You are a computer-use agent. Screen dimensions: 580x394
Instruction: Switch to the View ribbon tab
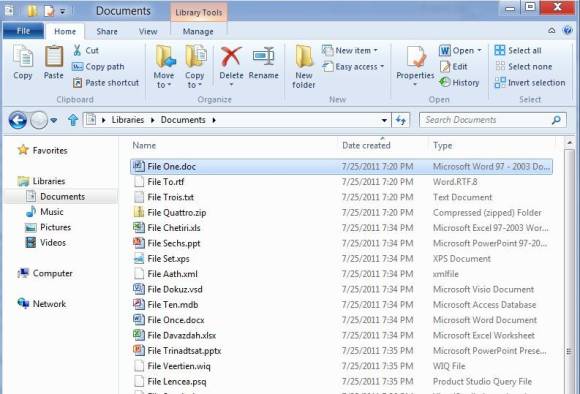tap(148, 31)
